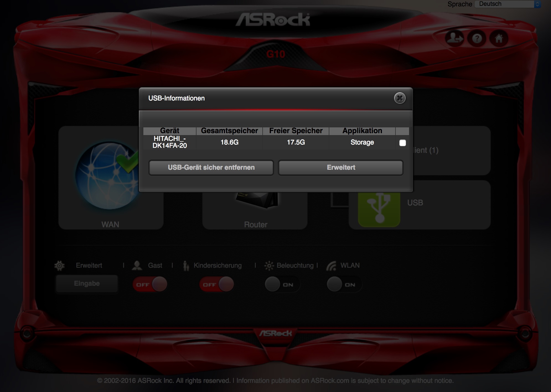This screenshot has width=551, height=392.
Task: Click the WLAN label
Action: coord(350,265)
